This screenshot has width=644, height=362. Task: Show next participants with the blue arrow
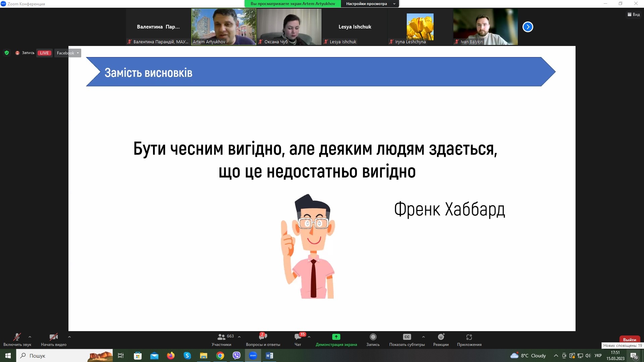coord(528,27)
